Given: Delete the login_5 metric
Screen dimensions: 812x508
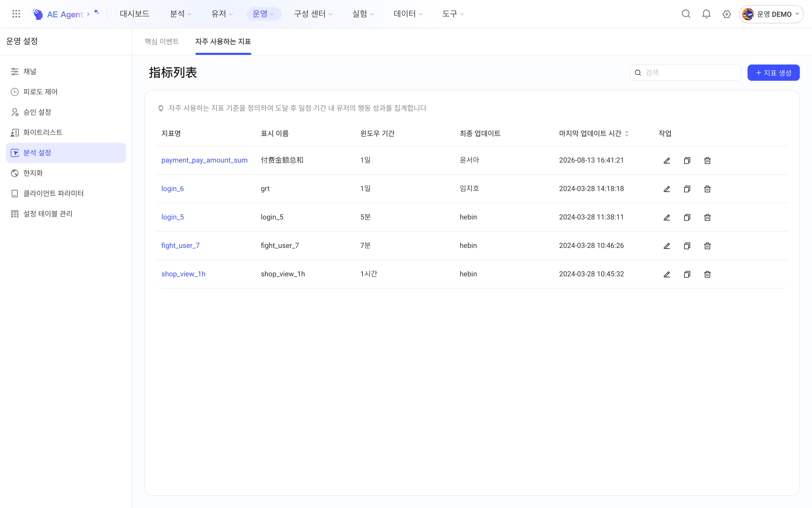Looking at the screenshot, I should 707,217.
